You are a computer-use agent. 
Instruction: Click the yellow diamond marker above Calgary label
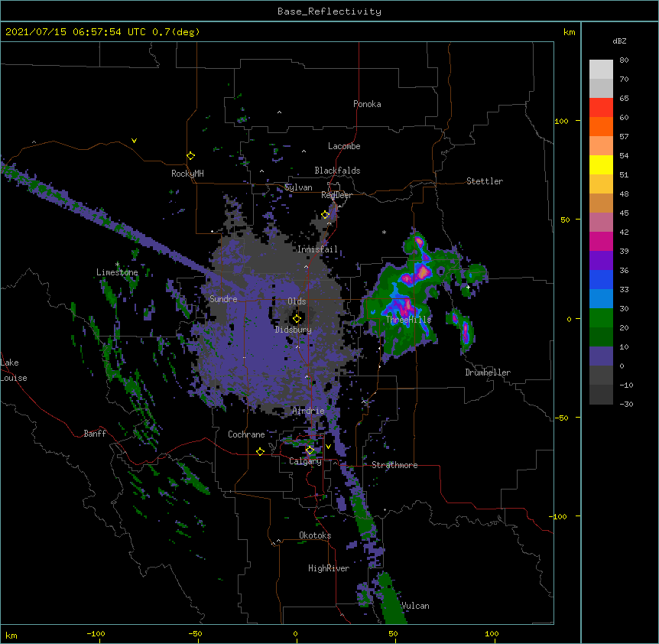point(310,450)
